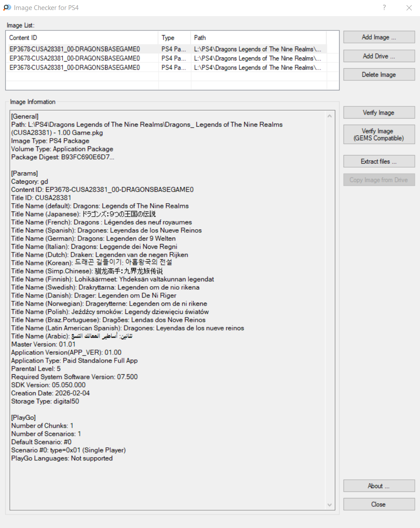Close the Image Checker window with X
Screen dimensions: 420x528
[409, 7]
